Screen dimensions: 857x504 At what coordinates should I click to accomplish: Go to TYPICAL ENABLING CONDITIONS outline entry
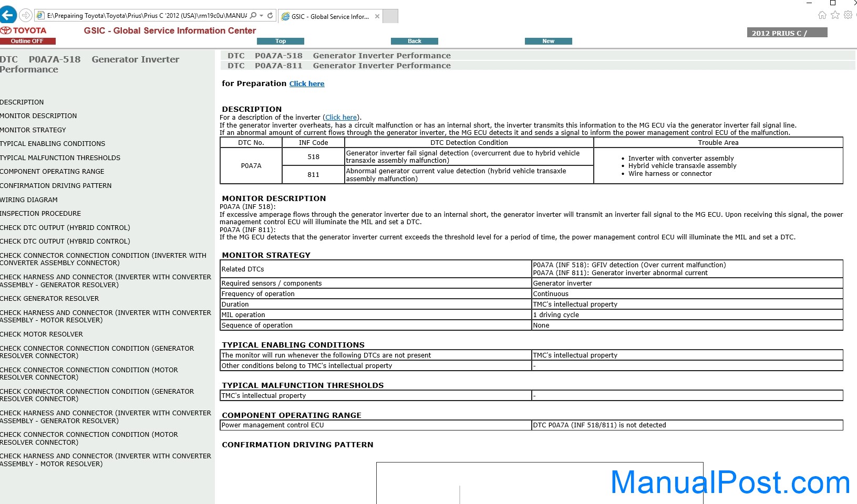point(53,144)
